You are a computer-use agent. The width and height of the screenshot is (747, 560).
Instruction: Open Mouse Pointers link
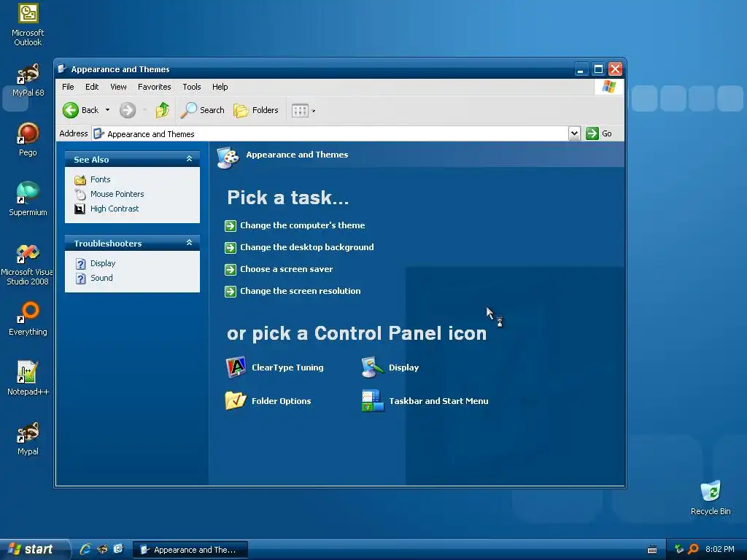(x=117, y=194)
